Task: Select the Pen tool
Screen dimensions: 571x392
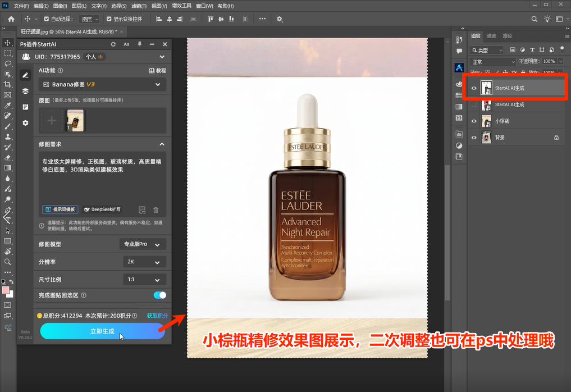Action: tap(7, 210)
